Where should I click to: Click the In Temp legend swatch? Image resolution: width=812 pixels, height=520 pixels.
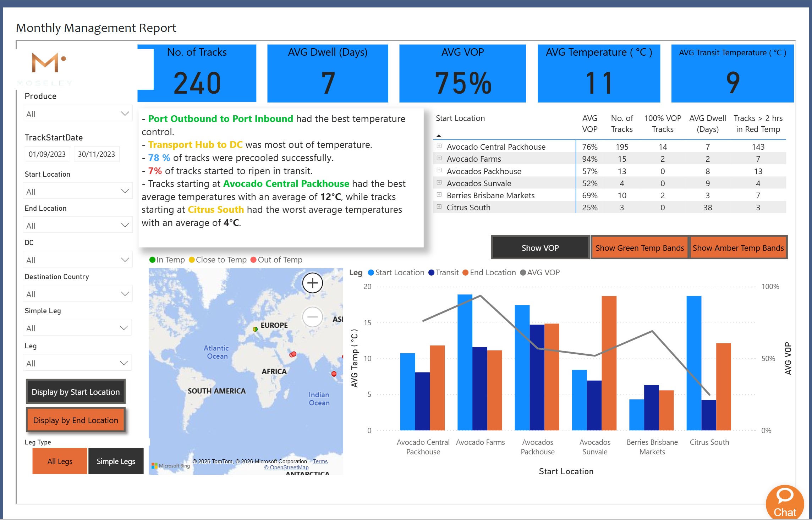pyautogui.click(x=153, y=260)
